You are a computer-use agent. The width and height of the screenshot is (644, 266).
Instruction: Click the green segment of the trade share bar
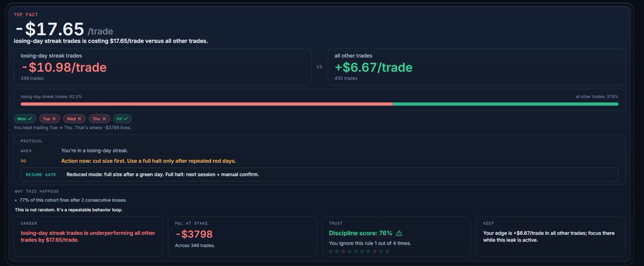click(505, 104)
